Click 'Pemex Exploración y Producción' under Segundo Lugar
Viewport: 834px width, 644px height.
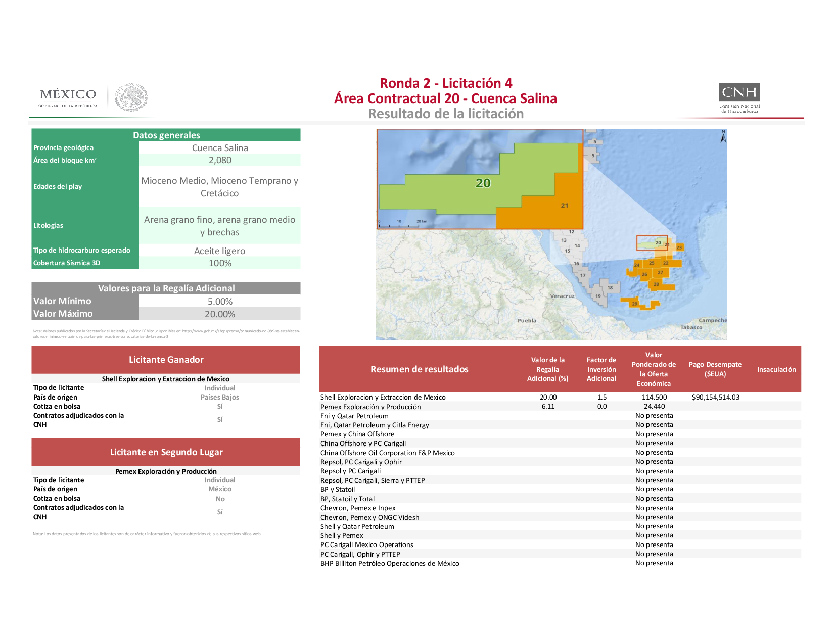(x=166, y=471)
